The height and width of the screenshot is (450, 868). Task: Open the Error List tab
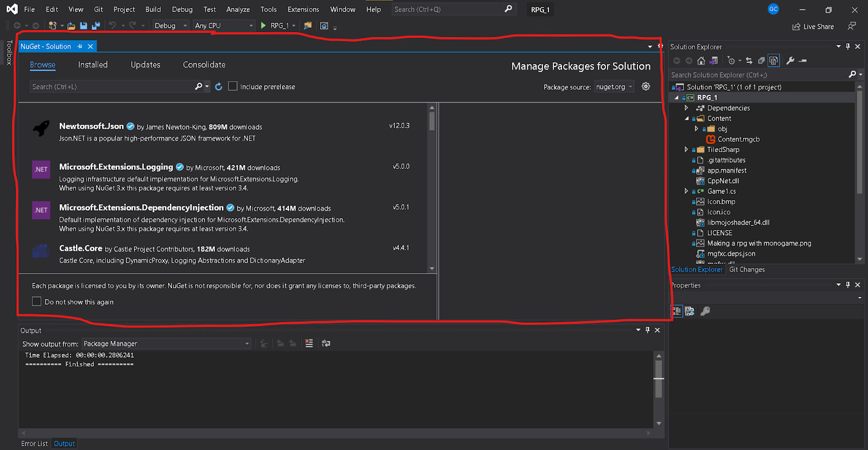coord(34,443)
